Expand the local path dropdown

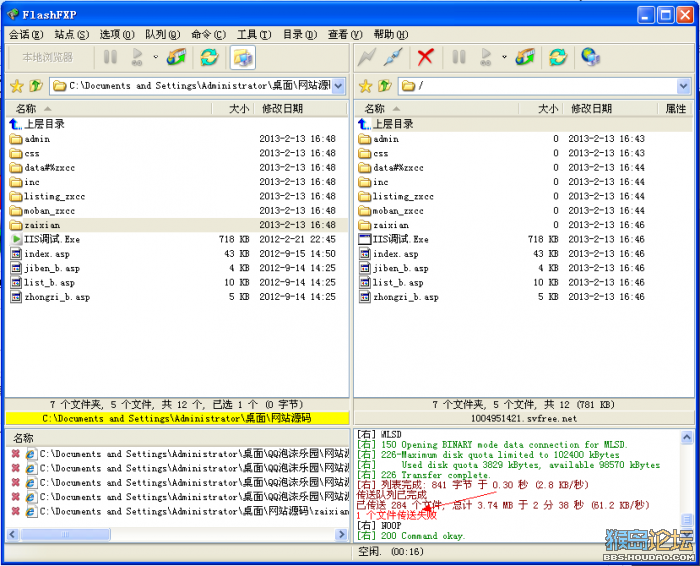point(339,86)
